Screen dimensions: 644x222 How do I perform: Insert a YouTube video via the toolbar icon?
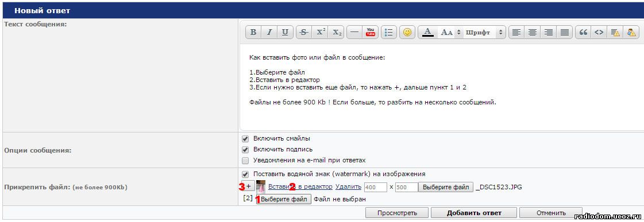(371, 33)
